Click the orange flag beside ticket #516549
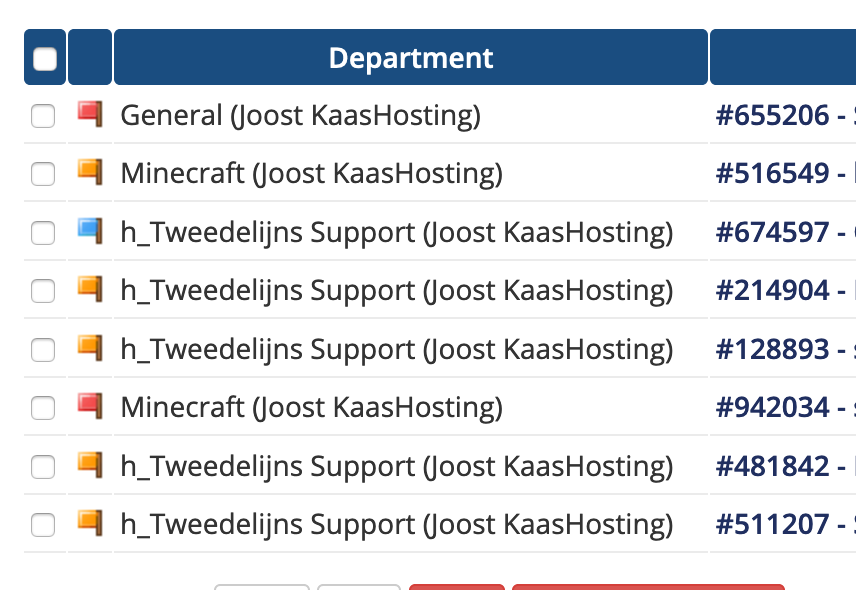The image size is (856, 590). click(x=90, y=172)
